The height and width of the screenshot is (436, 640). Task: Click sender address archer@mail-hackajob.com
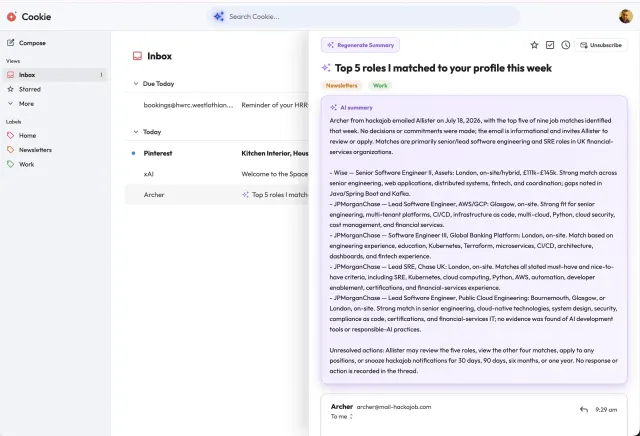[x=394, y=407]
